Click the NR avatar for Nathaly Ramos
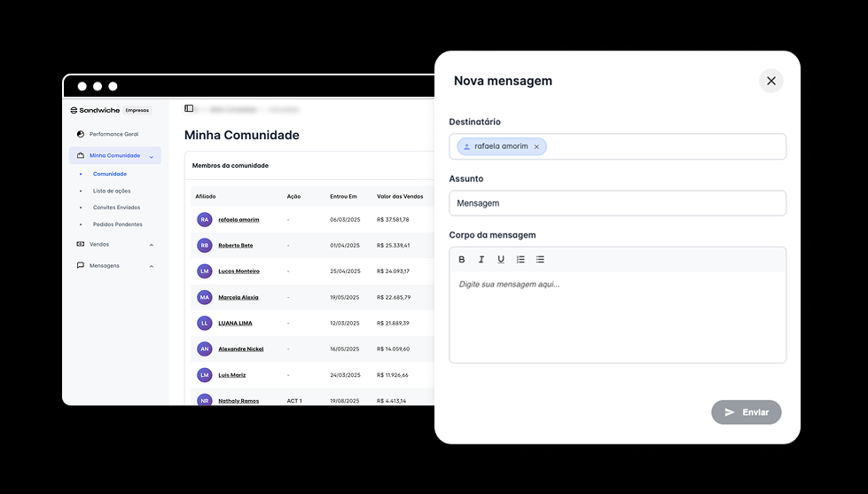The image size is (868, 494). pos(205,400)
